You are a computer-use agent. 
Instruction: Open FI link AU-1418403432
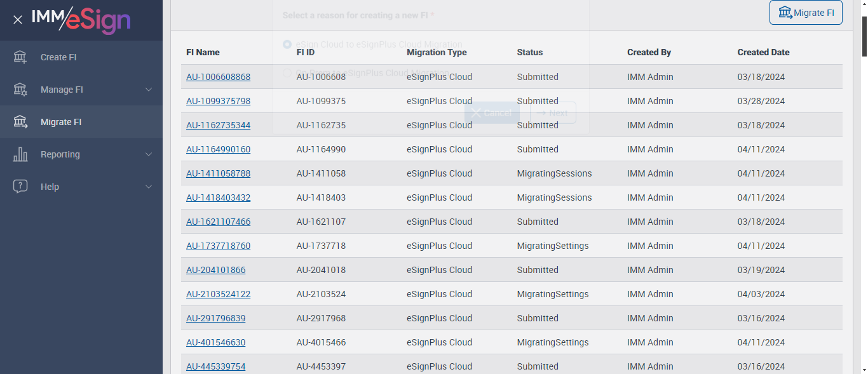[218, 197]
